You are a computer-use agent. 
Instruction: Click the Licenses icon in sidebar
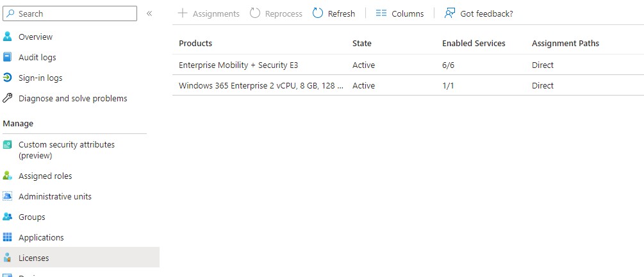[x=8, y=258]
